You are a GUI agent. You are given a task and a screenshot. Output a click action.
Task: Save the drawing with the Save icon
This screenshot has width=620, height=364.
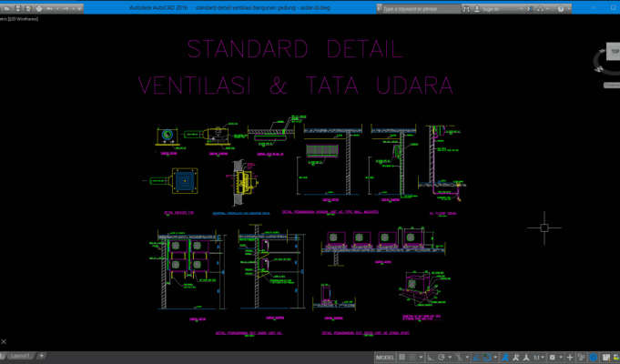18,8
